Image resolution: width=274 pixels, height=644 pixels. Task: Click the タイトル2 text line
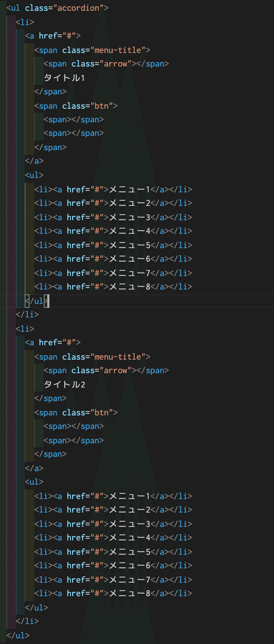(64, 384)
